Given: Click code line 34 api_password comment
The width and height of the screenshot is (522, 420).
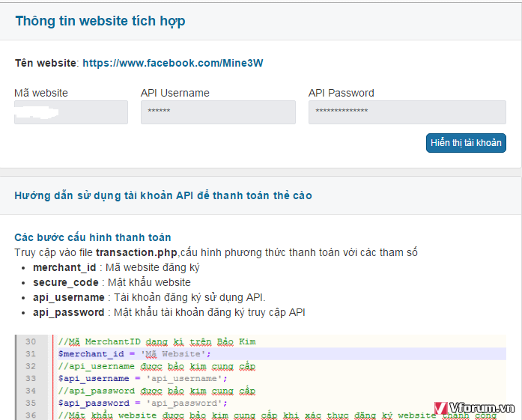Looking at the screenshot, I should coord(157,391).
